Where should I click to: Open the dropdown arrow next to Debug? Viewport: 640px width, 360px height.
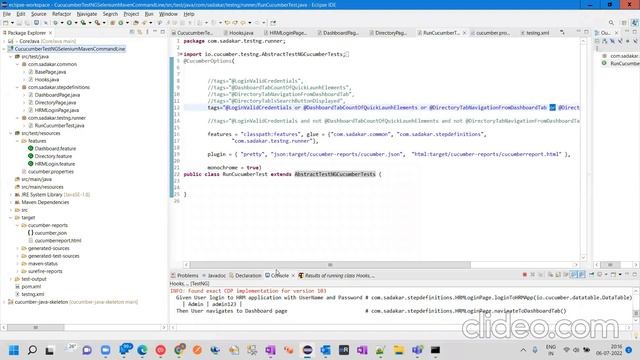(x=62, y=23)
